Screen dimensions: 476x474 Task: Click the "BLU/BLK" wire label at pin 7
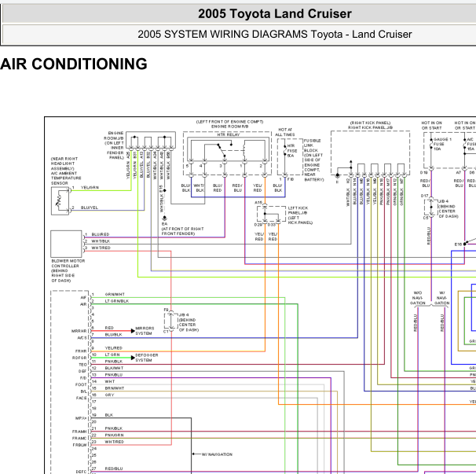(x=114, y=335)
